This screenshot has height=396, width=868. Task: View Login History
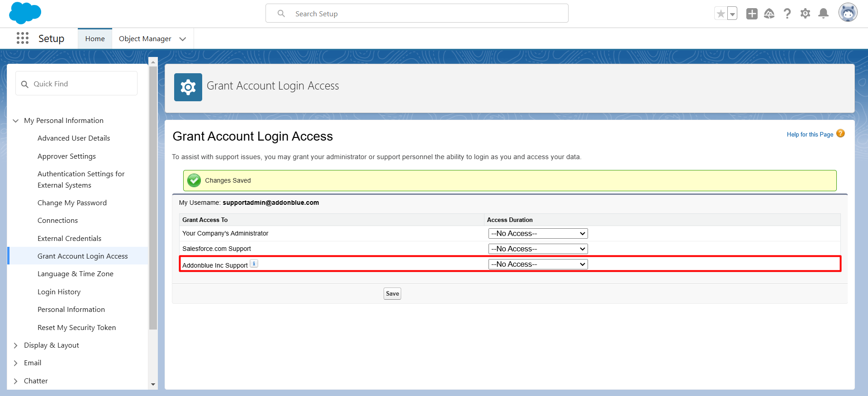click(59, 292)
